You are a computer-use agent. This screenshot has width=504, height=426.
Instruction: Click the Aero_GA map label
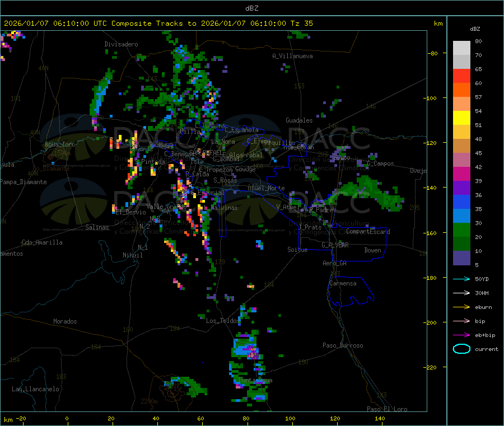click(335, 263)
